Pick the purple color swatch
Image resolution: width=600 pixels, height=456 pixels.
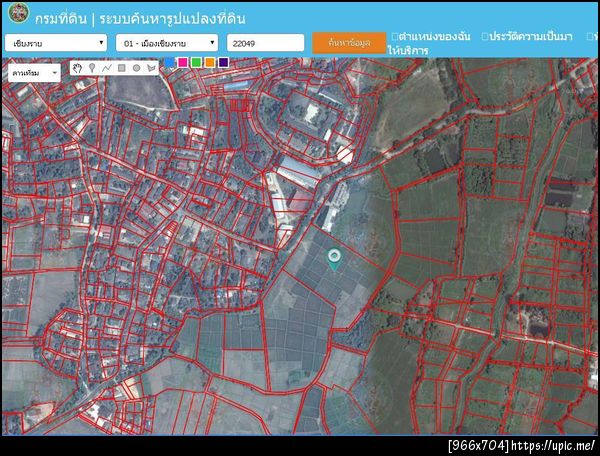[223, 62]
